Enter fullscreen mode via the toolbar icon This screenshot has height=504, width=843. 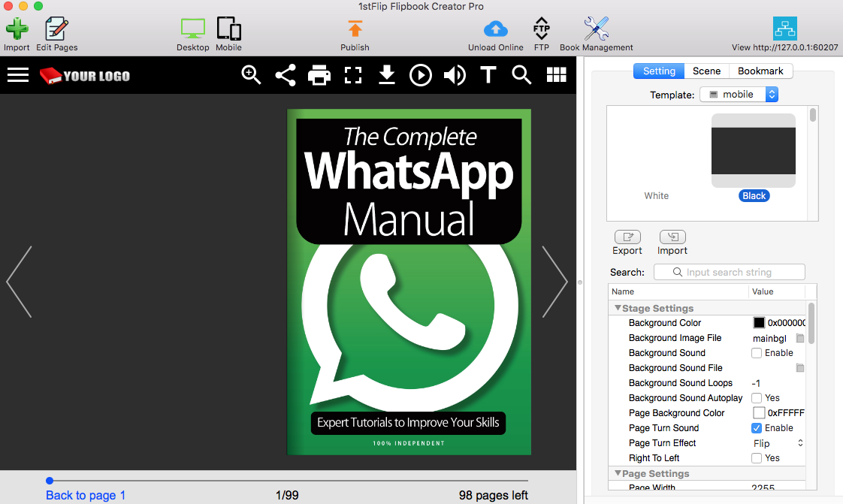click(352, 75)
